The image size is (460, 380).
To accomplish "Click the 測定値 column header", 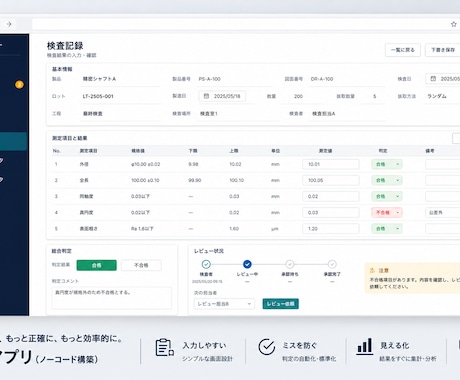I will tap(325, 151).
